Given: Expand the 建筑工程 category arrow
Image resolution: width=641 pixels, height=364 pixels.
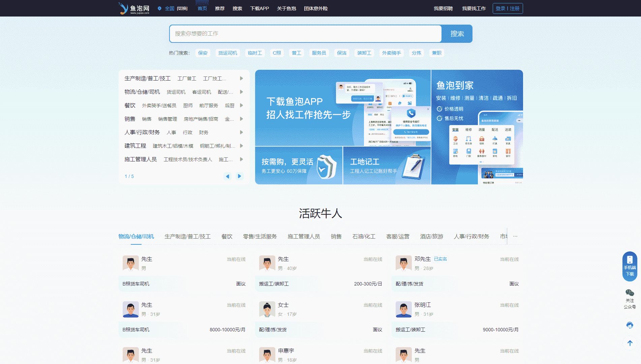Looking at the screenshot, I should click(241, 146).
